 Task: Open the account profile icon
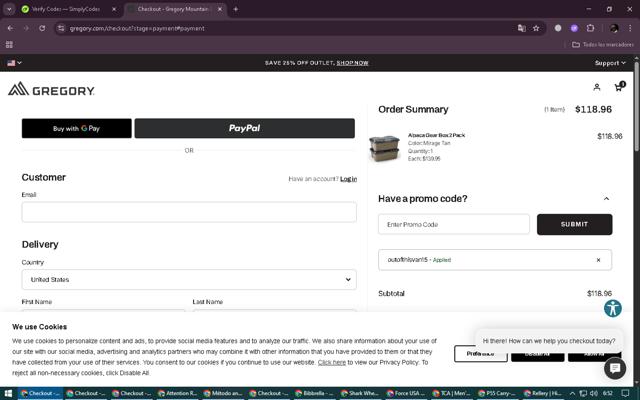pos(597,87)
